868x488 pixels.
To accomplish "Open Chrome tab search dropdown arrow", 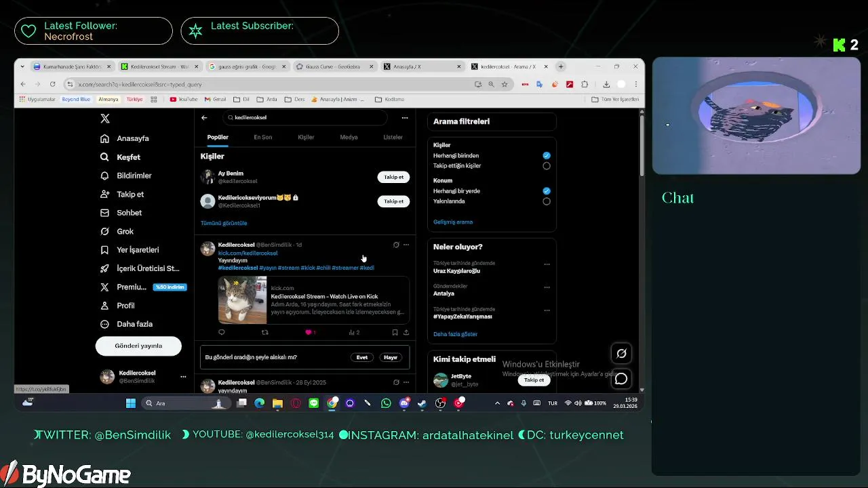I will (x=22, y=66).
